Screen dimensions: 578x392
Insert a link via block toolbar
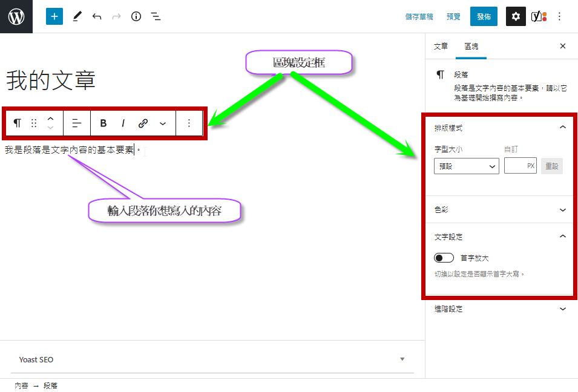pyautogui.click(x=143, y=123)
